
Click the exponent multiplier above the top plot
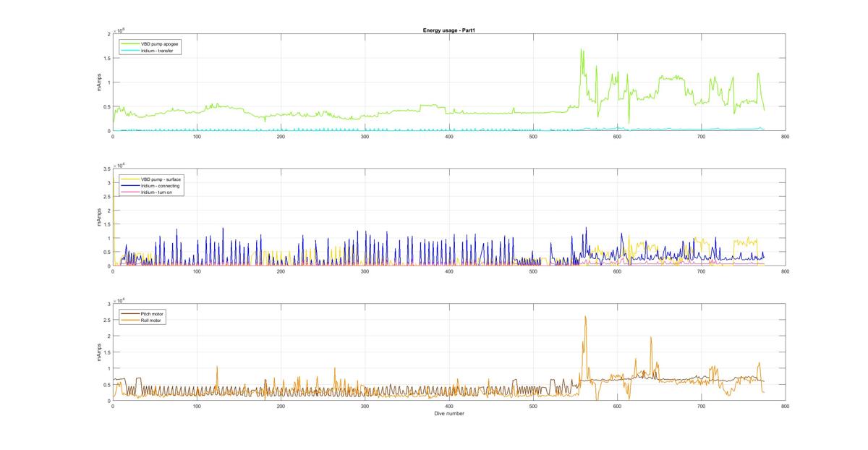[x=119, y=30]
